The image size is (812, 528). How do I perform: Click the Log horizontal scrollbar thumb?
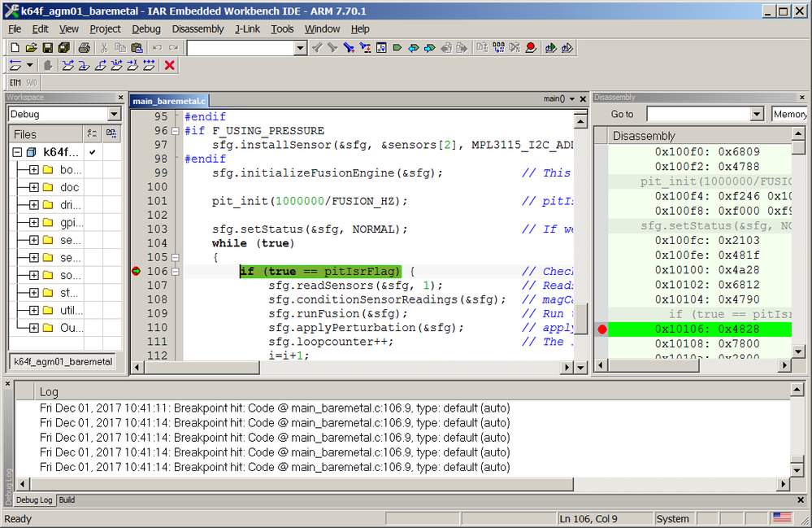click(302, 485)
